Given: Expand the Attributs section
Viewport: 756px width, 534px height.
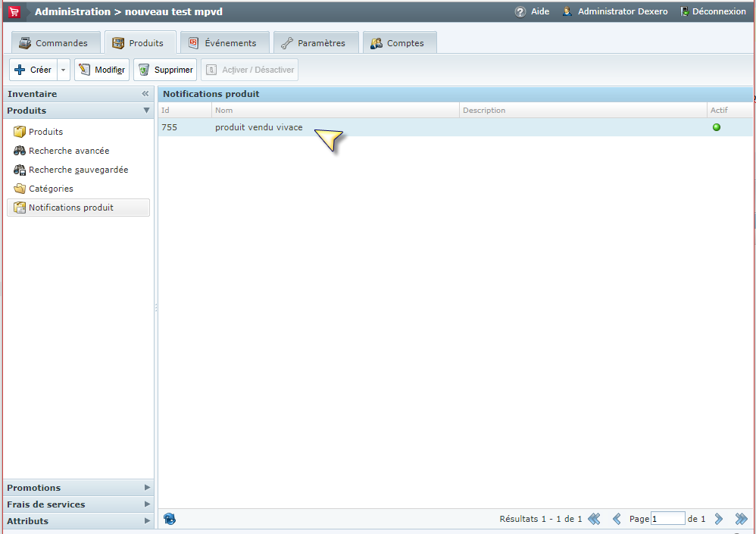Looking at the screenshot, I should [x=78, y=521].
